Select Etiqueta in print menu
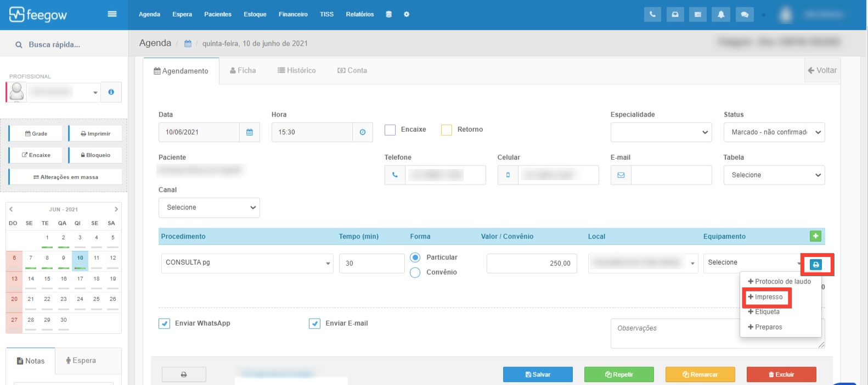Image resolution: width=868 pixels, height=385 pixels. [x=764, y=312]
